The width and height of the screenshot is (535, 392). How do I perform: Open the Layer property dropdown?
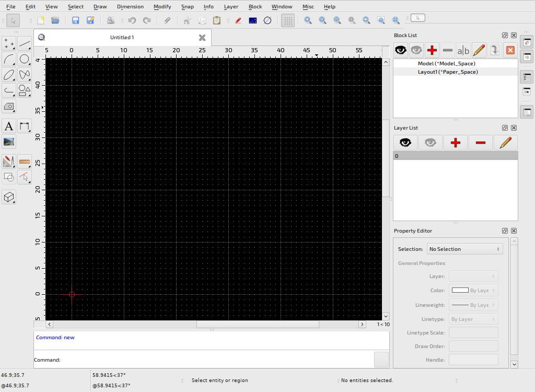[473, 276]
